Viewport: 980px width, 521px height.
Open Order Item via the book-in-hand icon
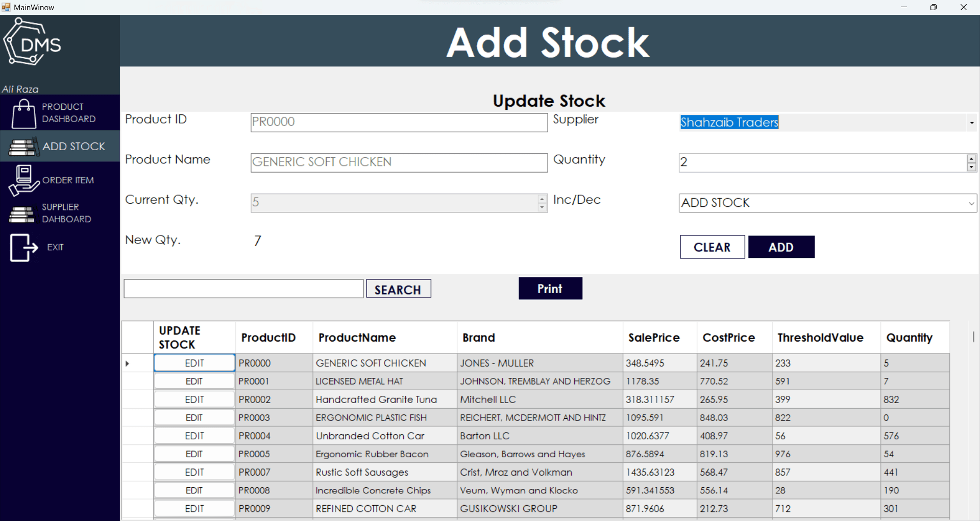pyautogui.click(x=22, y=180)
